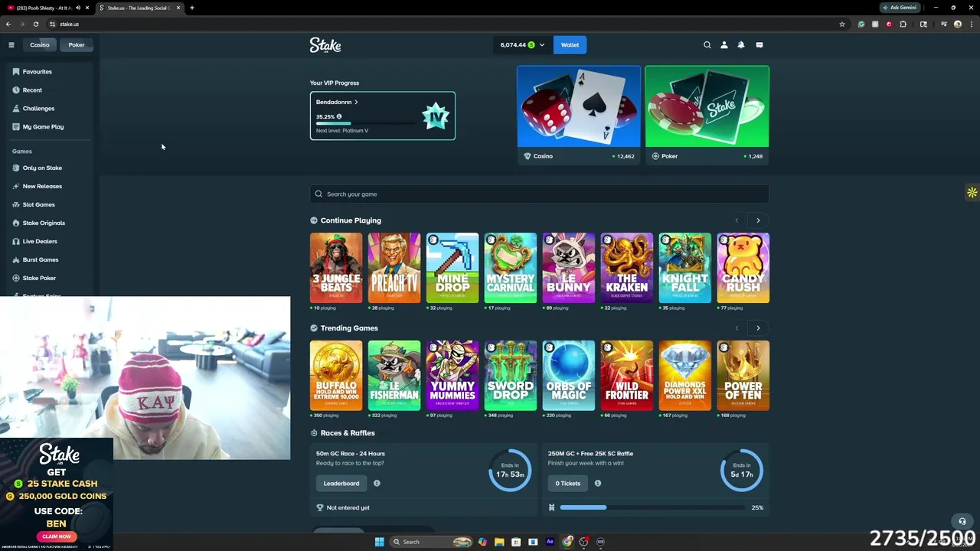Click the info icon beside Leaderboard
The image size is (980, 551).
click(377, 484)
